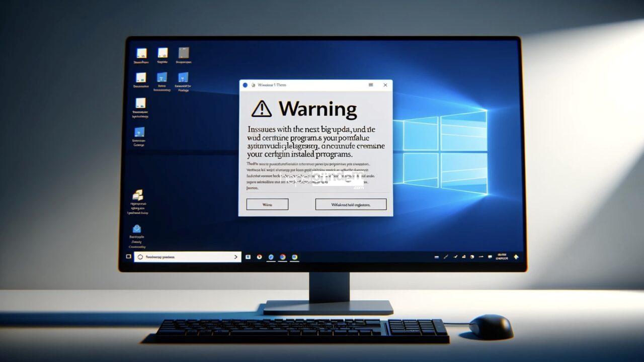The height and width of the screenshot is (362, 644).
Task: Open the notification bubble icon in system tray
Action: click(490, 256)
